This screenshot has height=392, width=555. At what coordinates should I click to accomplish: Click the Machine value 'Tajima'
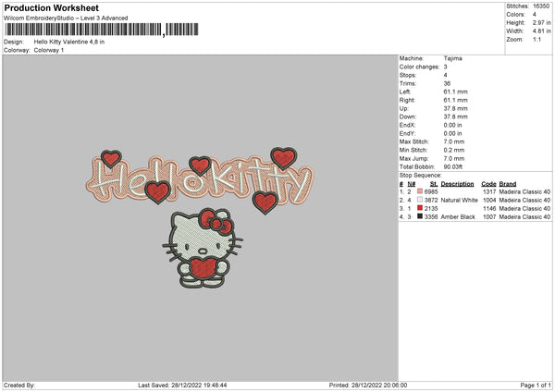452,58
